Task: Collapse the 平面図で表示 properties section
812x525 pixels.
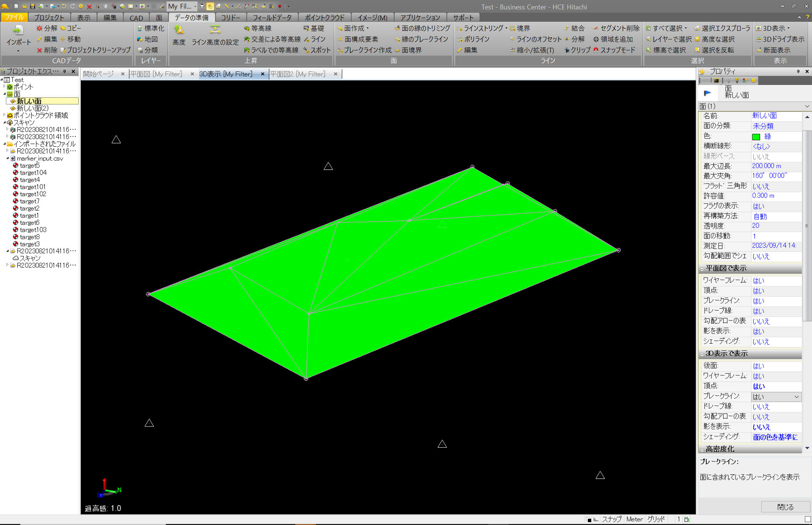Action: coord(702,269)
